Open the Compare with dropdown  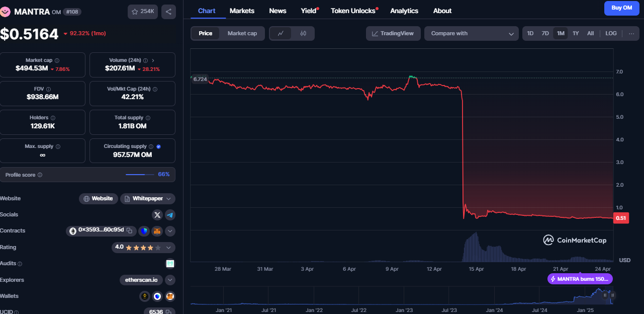click(x=472, y=33)
